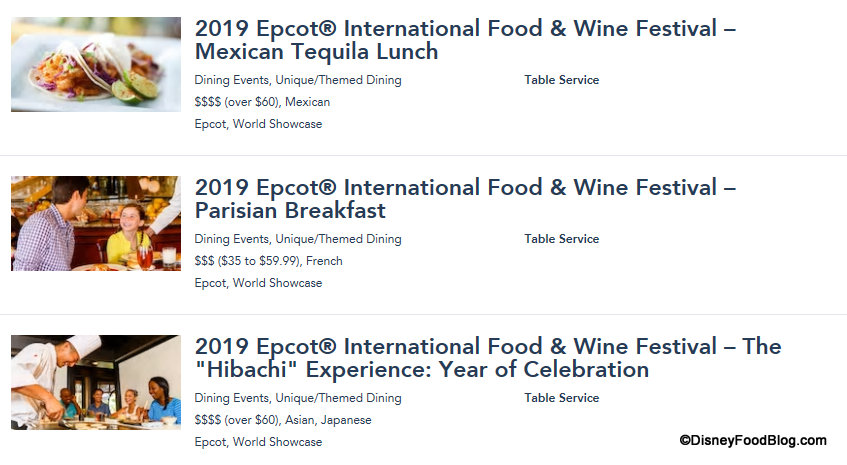Click the "$$$$ (over $60), Mexican" price text
The width and height of the screenshot is (847, 465).
262,102
